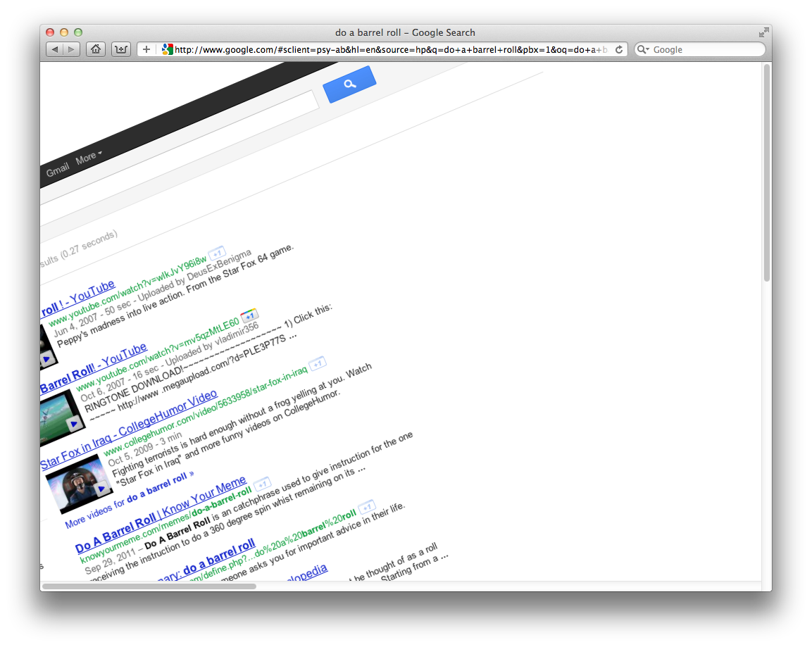This screenshot has height=647, width=812.
Task: Enter fullscreen using the window corner arrows
Action: click(x=763, y=32)
